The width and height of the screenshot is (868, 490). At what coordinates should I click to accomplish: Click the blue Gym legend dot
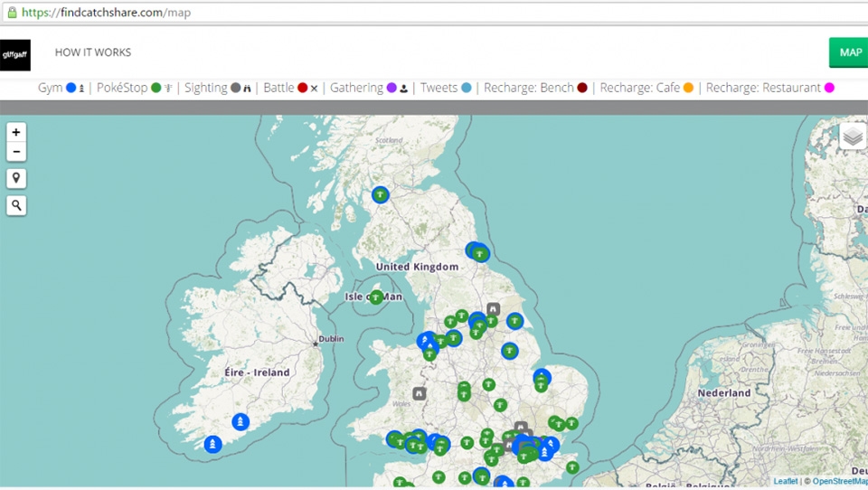pyautogui.click(x=71, y=88)
